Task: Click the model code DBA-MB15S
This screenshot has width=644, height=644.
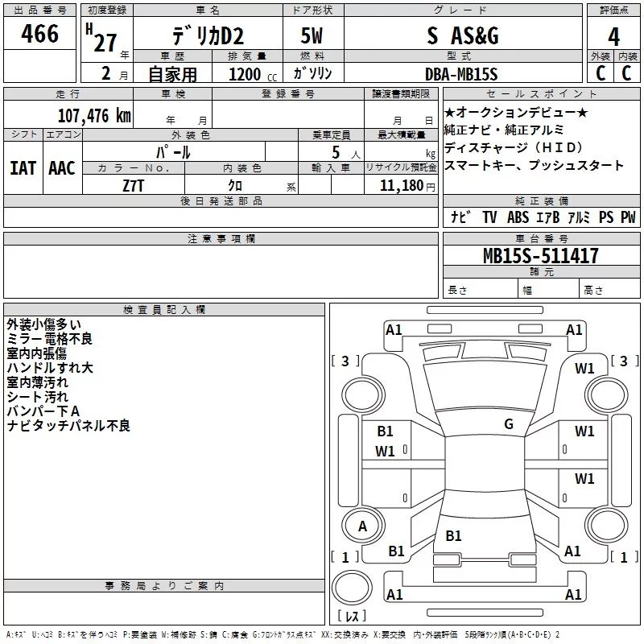Action: coord(461,74)
